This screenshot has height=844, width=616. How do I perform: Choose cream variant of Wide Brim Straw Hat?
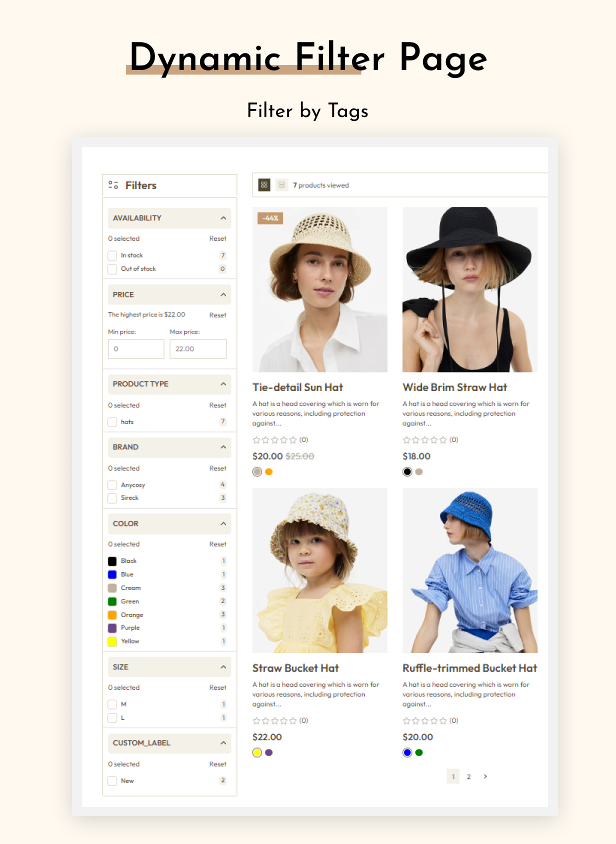(x=419, y=471)
